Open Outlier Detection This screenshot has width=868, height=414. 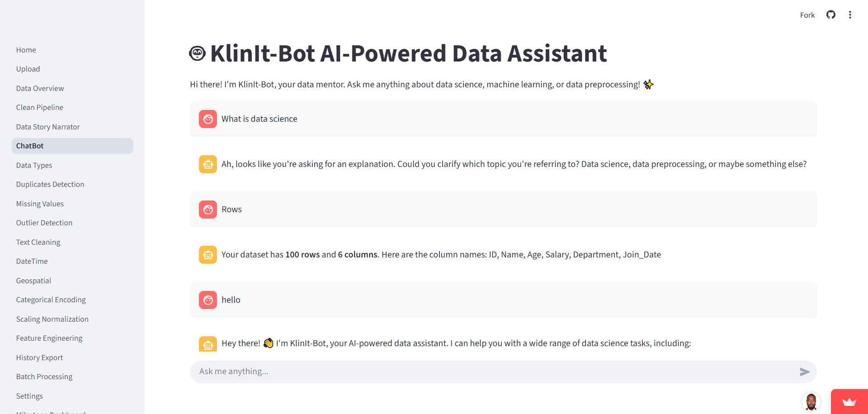44,222
